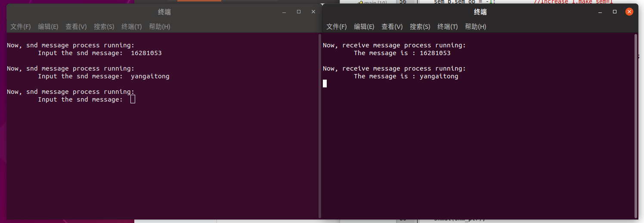The width and height of the screenshot is (644, 223).
Task: Open 帮助(H) menu in right terminal
Action: click(476, 27)
